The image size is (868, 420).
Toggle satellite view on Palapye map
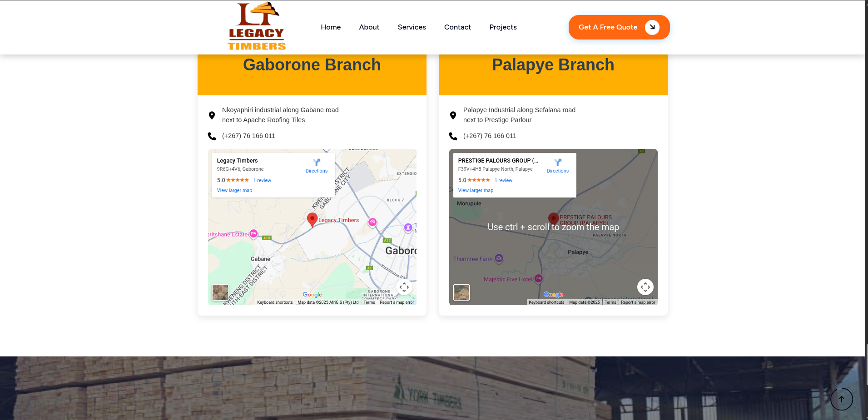point(461,292)
